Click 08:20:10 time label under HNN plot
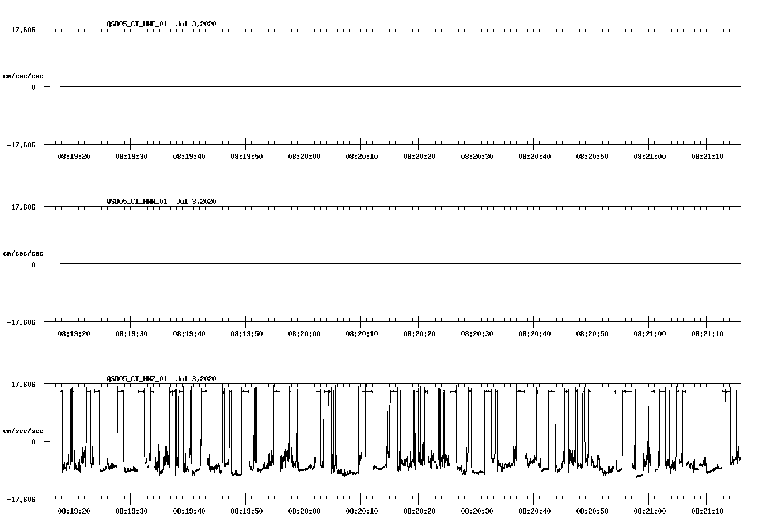This screenshot has width=782, height=532. [362, 333]
